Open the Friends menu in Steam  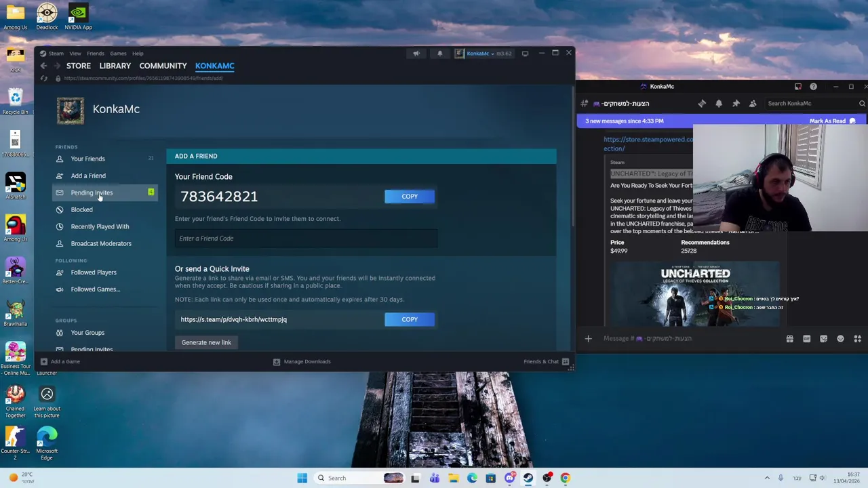point(95,54)
